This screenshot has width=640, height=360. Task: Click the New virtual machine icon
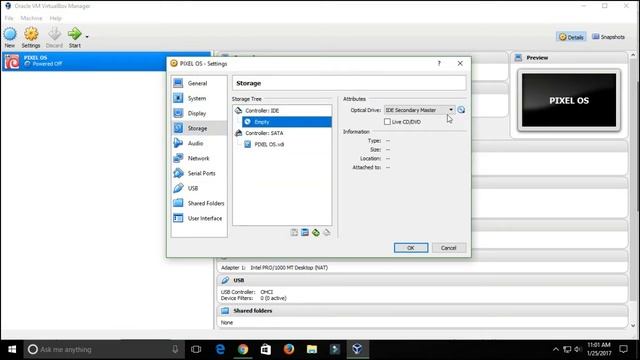tap(10, 38)
